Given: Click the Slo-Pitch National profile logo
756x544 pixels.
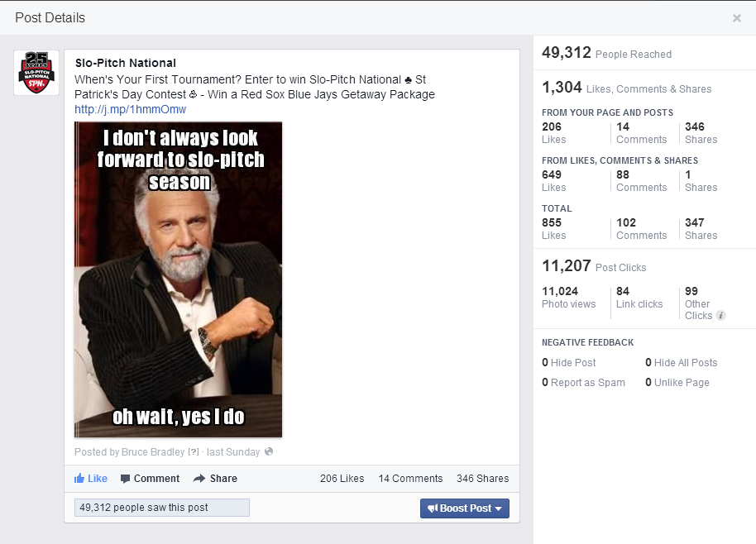Looking at the screenshot, I should (x=36, y=72).
